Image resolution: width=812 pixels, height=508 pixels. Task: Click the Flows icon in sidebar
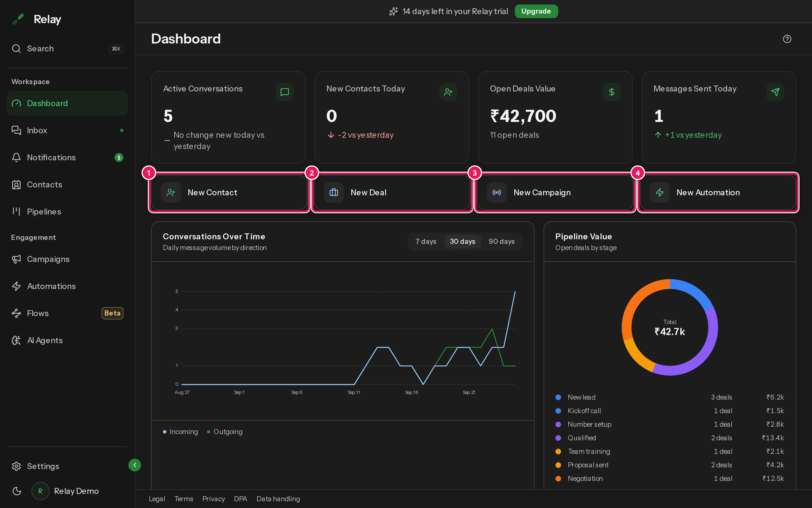click(16, 313)
